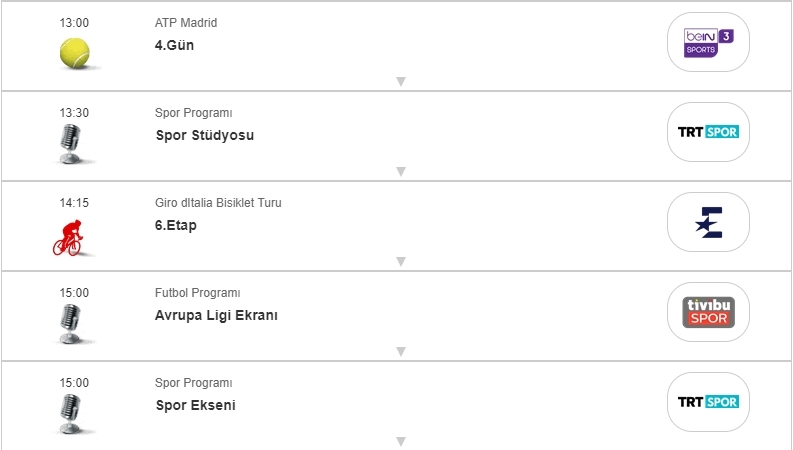Open the 4.Gün event title

tap(175, 45)
